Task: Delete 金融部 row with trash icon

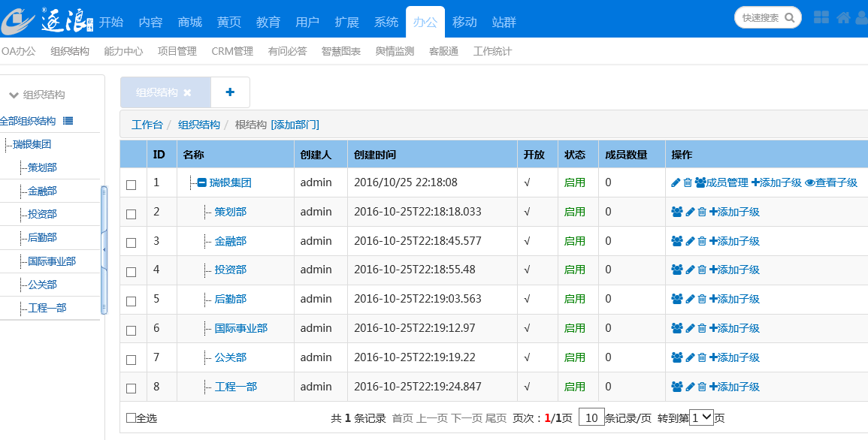Action: tap(702, 241)
